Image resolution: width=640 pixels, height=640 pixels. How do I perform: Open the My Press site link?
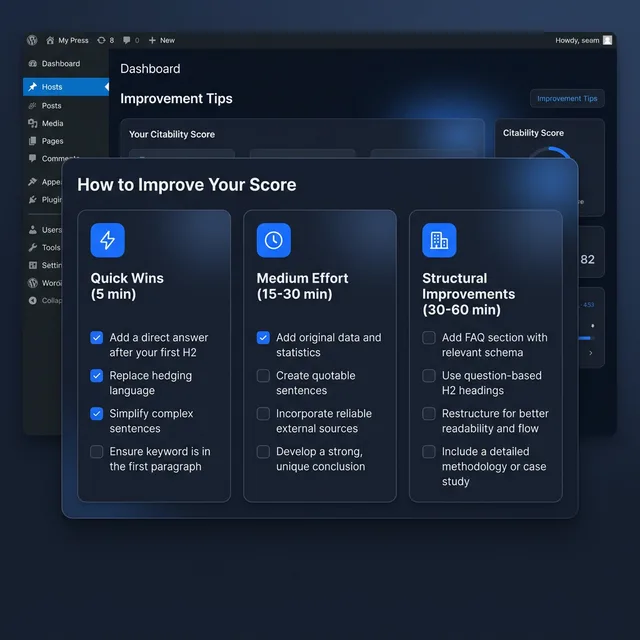[x=73, y=40]
